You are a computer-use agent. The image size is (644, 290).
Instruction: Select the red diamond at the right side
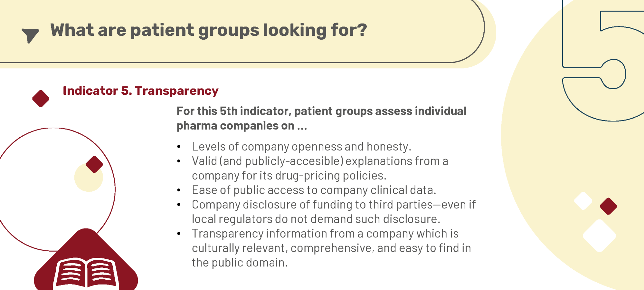click(x=609, y=206)
